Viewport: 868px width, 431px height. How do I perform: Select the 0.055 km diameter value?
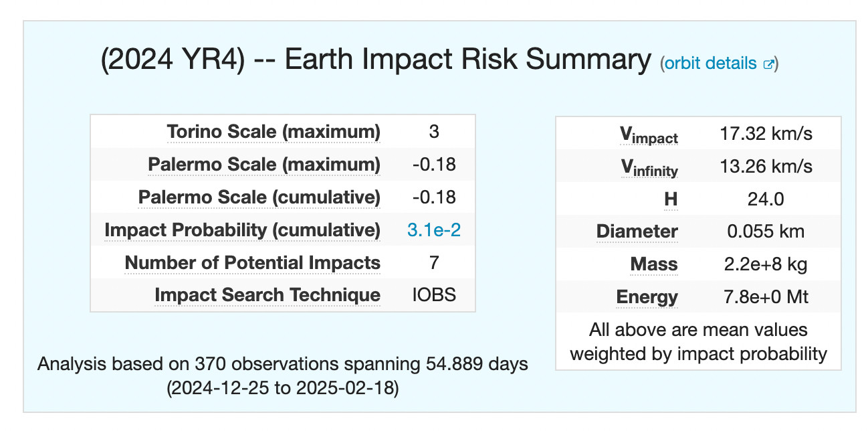click(766, 232)
